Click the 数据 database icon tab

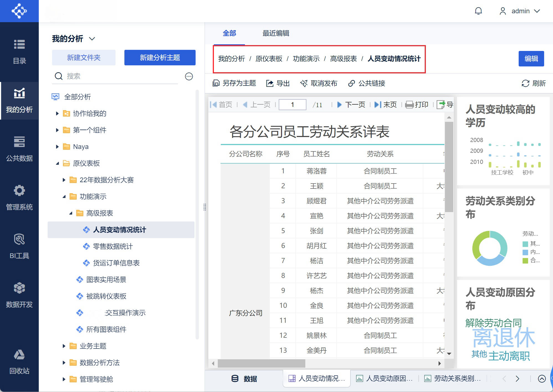[235, 378]
